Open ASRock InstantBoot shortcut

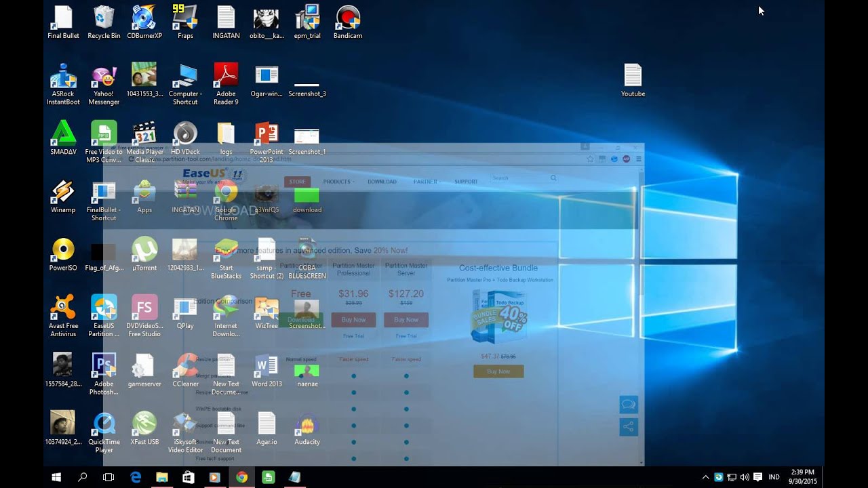click(63, 84)
